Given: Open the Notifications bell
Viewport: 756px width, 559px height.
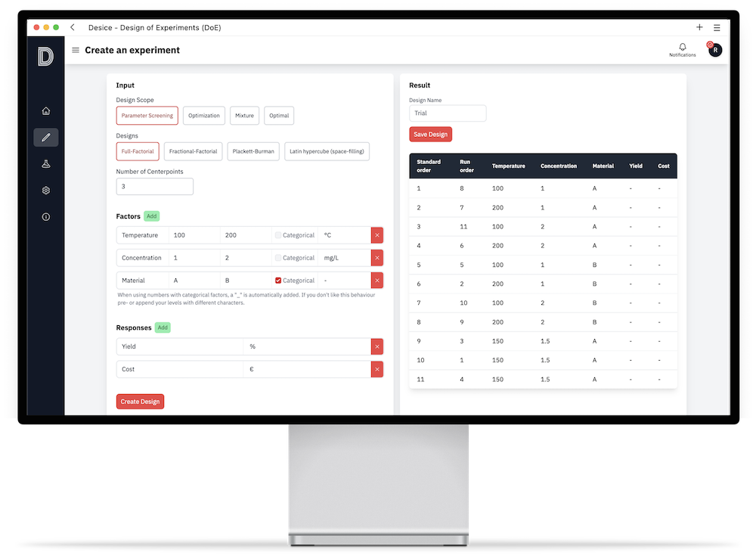Looking at the screenshot, I should tap(682, 48).
